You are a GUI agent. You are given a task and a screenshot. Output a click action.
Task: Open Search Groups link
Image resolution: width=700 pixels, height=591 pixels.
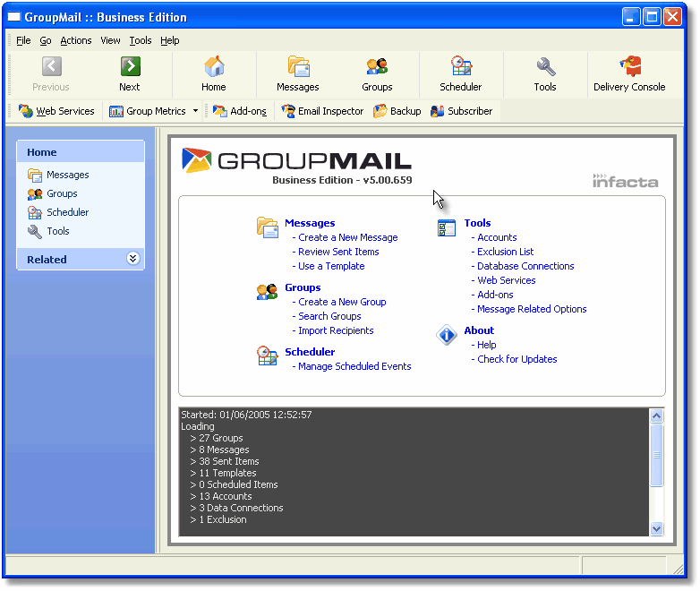(329, 316)
